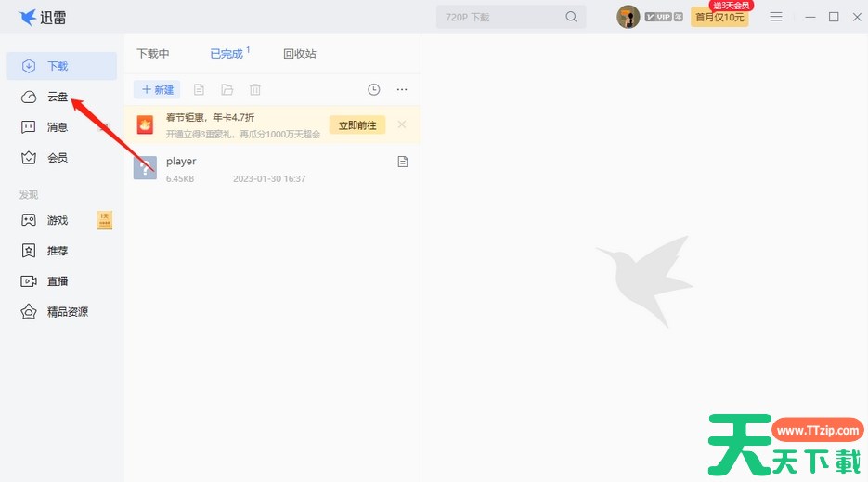
Task: Open the clock history icon
Action: pyautogui.click(x=373, y=90)
